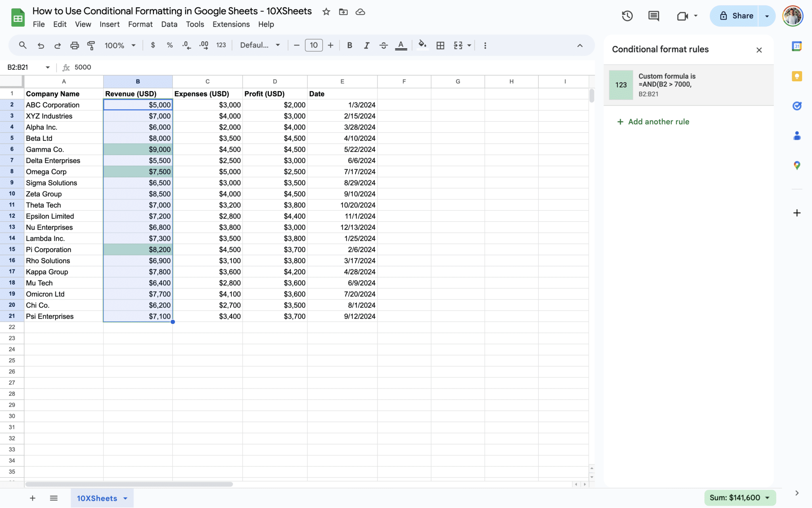The height and width of the screenshot is (508, 812).
Task: Check the cloud document status icon
Action: 360,12
